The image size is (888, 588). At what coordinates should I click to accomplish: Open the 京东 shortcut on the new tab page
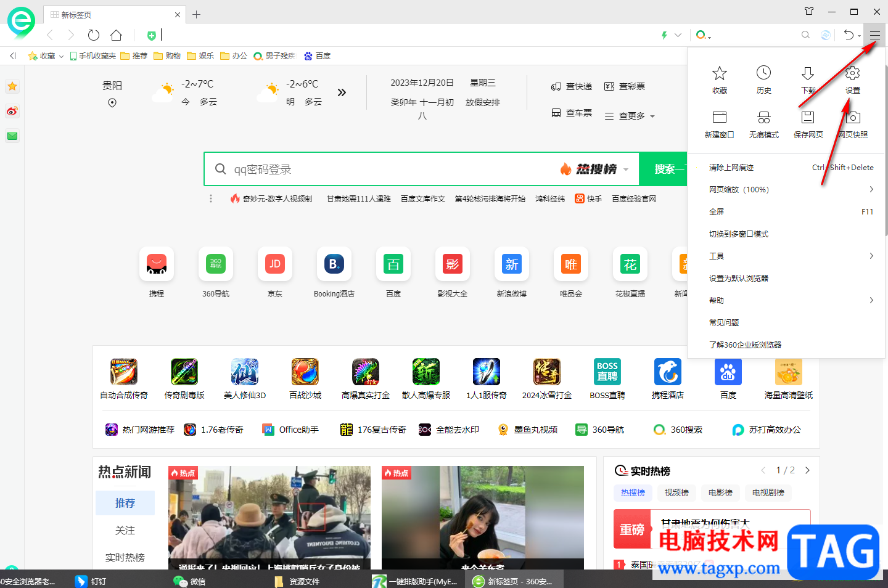tap(274, 264)
